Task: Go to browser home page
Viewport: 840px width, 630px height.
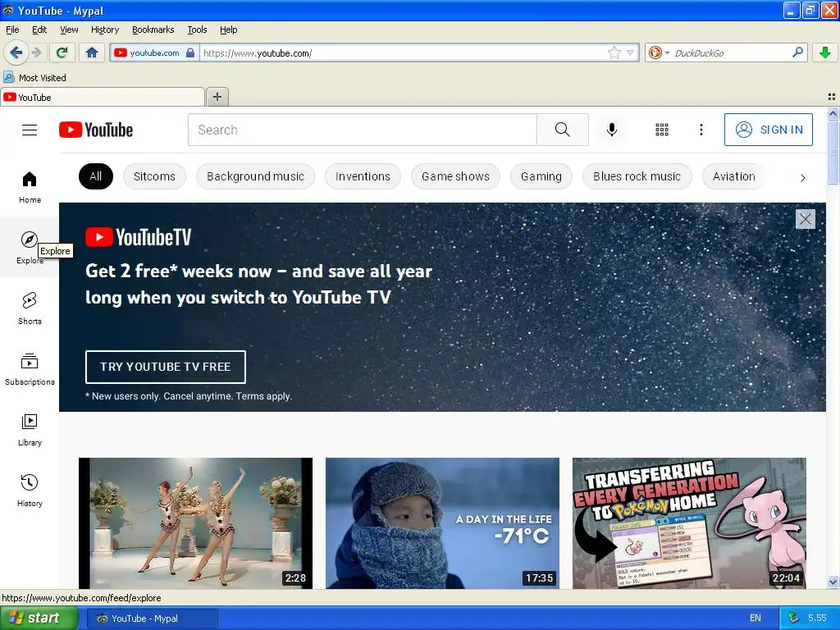Action: tap(92, 52)
